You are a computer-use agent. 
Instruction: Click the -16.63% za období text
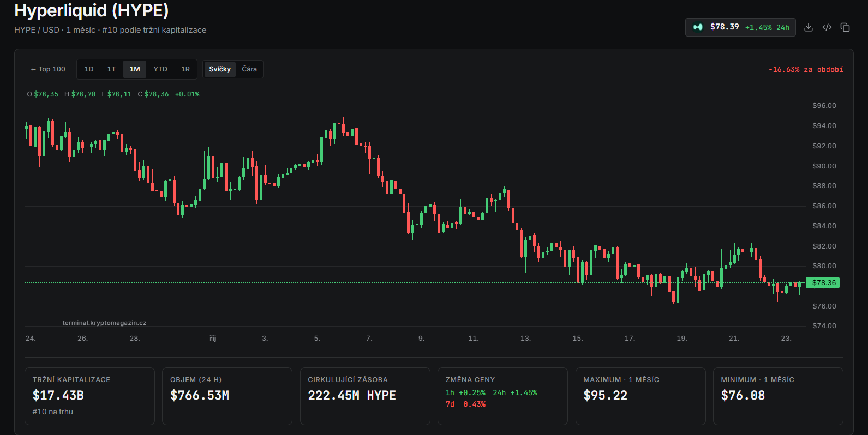point(806,70)
